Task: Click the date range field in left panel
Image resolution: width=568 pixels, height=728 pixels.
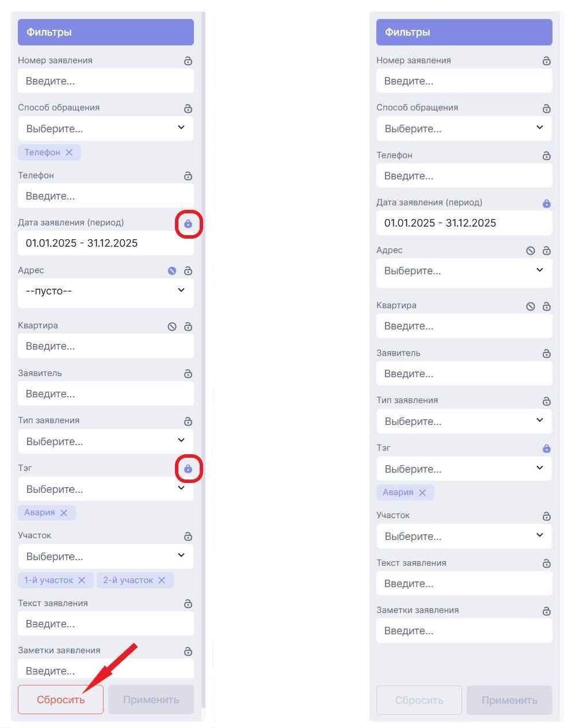Action: [105, 243]
